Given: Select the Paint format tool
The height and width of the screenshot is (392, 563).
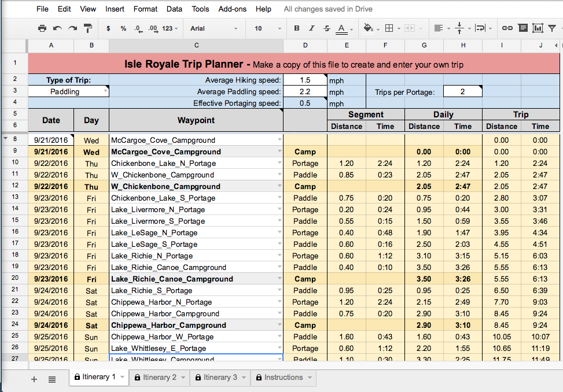Looking at the screenshot, I should 88,28.
